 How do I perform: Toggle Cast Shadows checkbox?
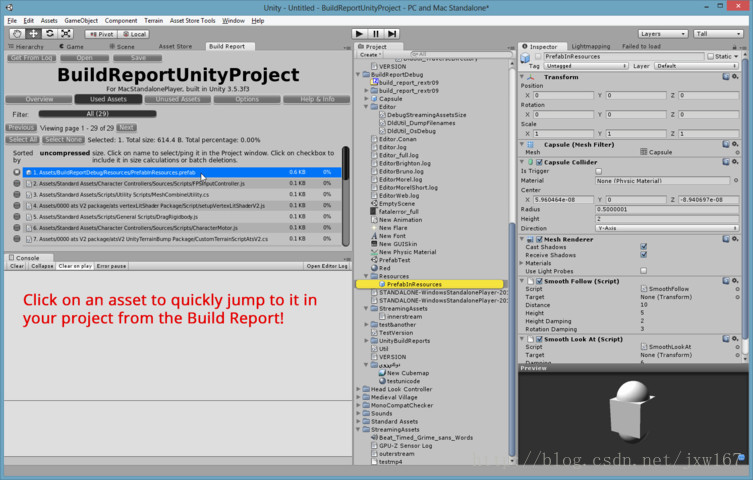pyautogui.click(x=644, y=247)
